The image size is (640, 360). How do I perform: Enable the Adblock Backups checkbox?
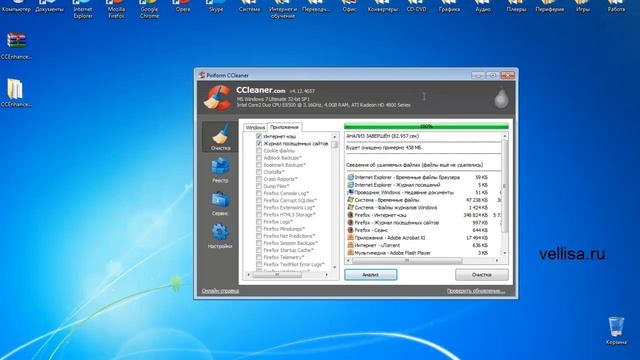tap(259, 158)
